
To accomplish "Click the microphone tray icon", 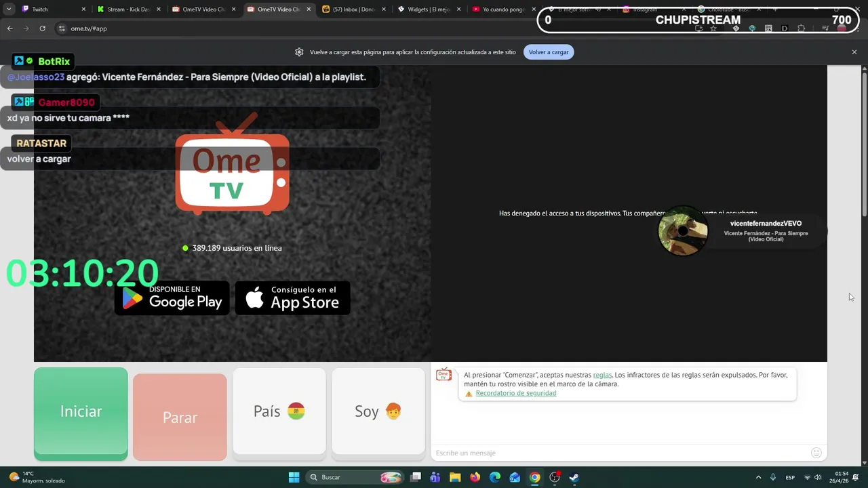I will tap(774, 477).
